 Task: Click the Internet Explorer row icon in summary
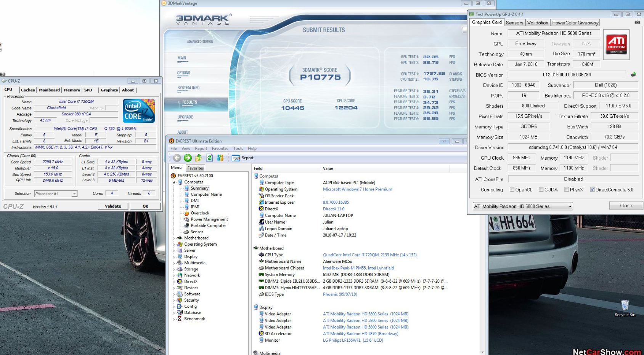click(x=262, y=202)
